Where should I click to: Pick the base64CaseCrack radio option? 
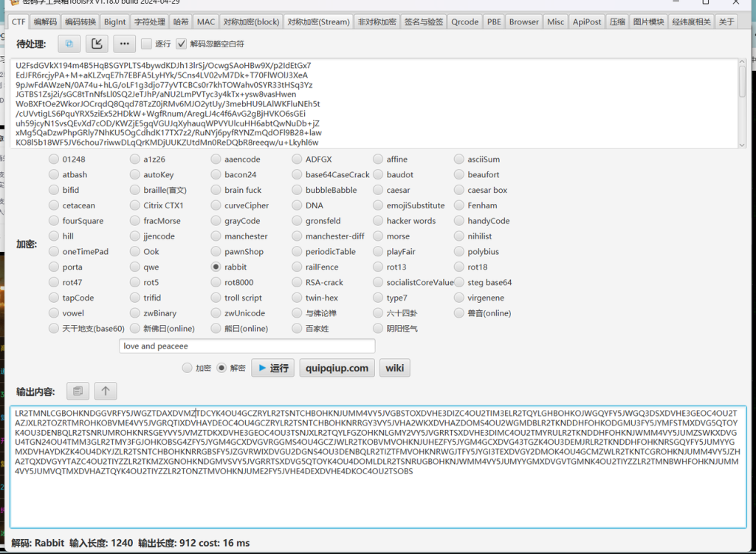coord(297,175)
